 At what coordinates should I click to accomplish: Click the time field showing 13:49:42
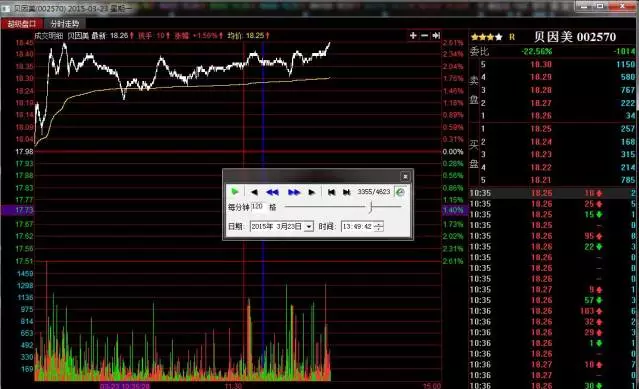pyautogui.click(x=357, y=226)
